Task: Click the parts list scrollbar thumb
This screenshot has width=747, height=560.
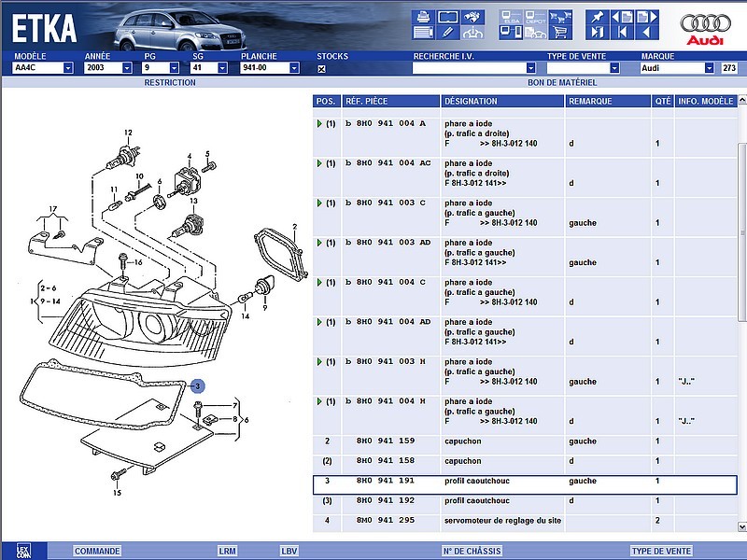Action: pos(741,232)
